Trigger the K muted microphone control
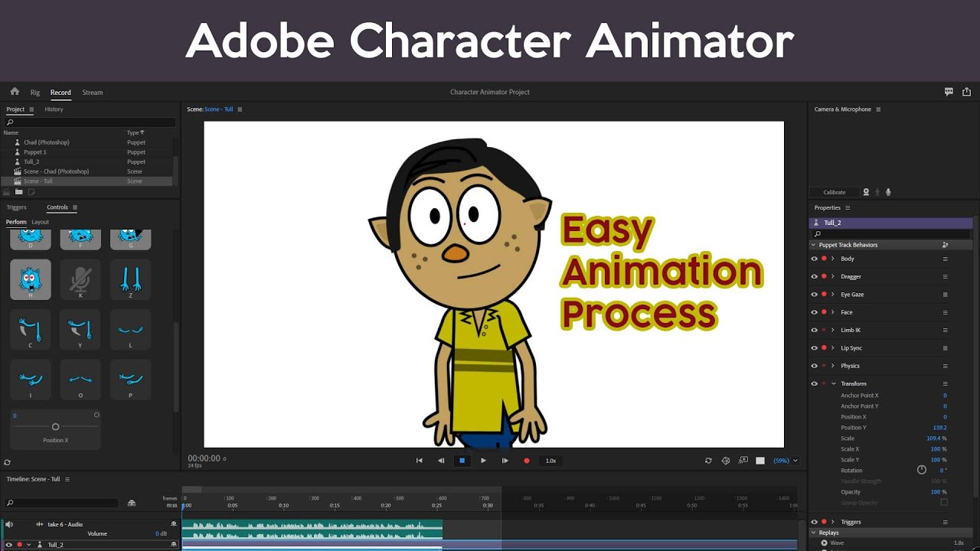Image resolution: width=980 pixels, height=551 pixels. point(80,279)
